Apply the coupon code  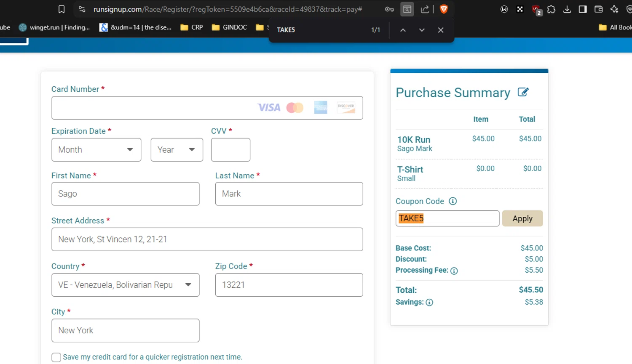[x=522, y=218]
